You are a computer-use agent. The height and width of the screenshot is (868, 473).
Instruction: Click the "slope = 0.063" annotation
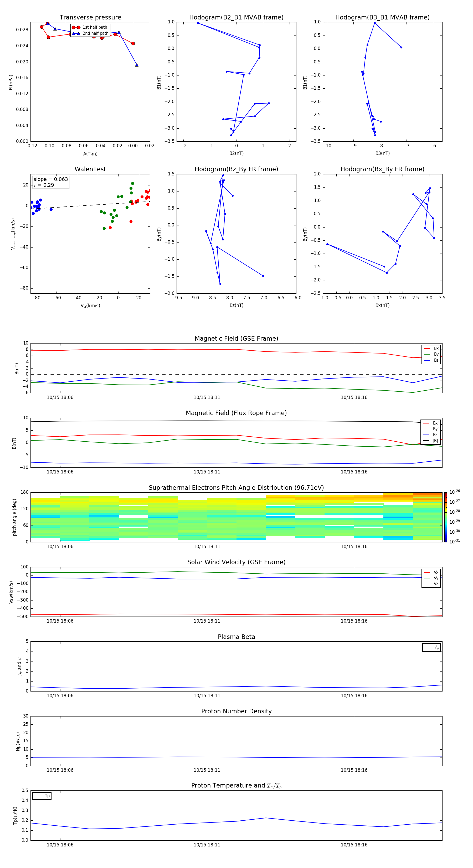[x=51, y=179]
